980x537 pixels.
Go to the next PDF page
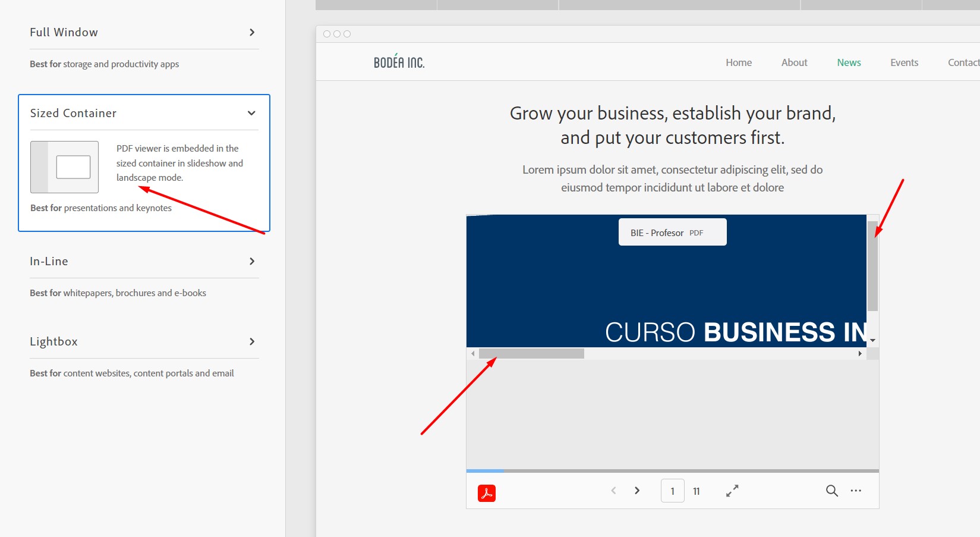pos(636,490)
